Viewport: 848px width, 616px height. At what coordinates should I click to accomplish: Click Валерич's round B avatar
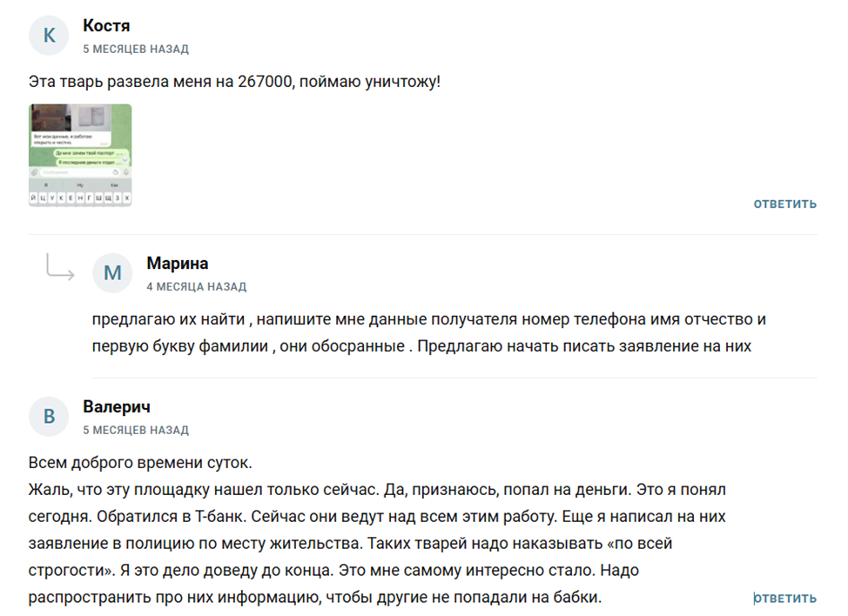(x=49, y=417)
